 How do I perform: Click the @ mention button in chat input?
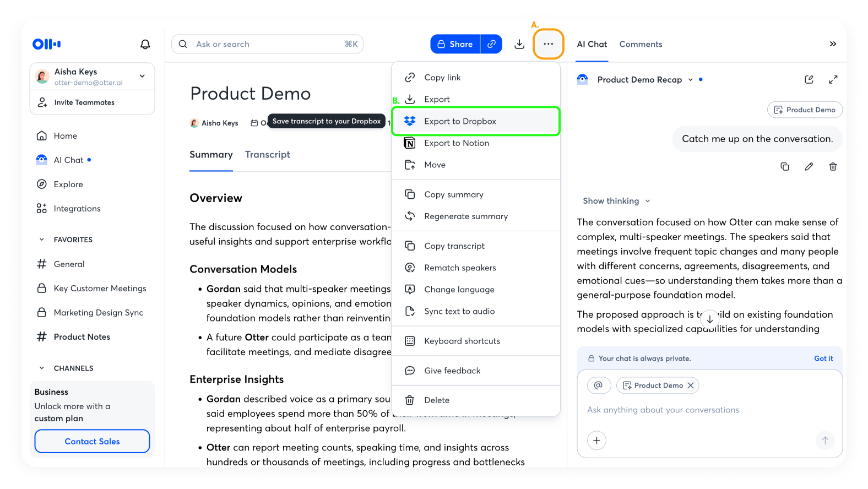599,385
